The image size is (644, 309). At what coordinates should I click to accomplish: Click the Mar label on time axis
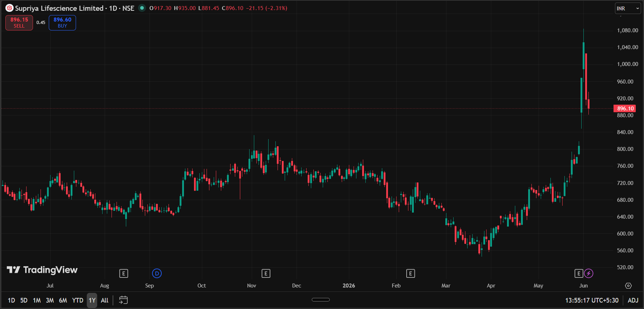(446, 286)
